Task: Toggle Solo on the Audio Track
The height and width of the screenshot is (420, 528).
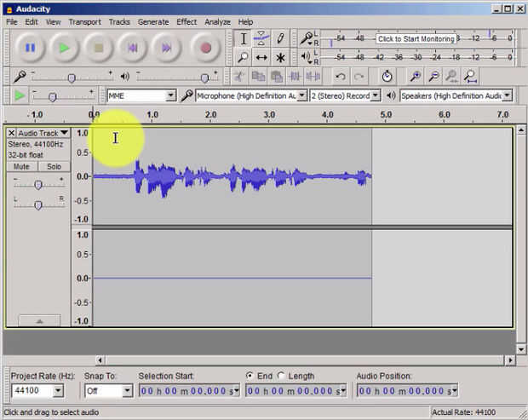Action: pos(55,167)
